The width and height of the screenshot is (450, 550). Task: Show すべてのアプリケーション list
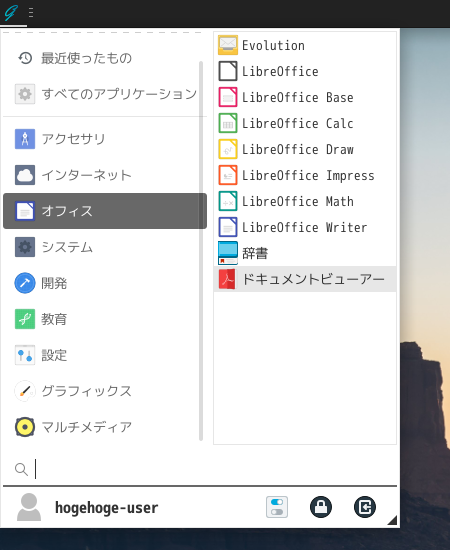pyautogui.click(x=105, y=94)
